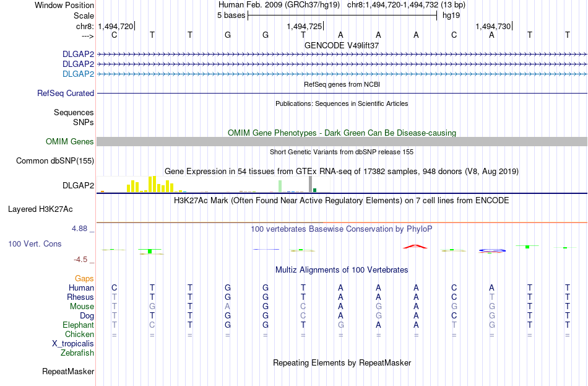The image size is (588, 386).
Task: Click the Scale track label
Action: pos(84,15)
